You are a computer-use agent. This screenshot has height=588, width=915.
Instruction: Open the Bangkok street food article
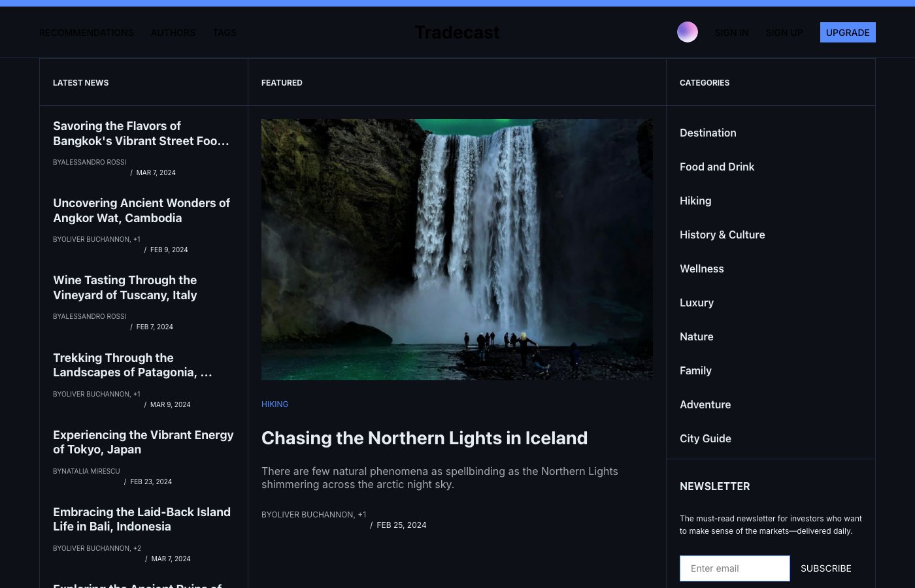coord(141,133)
